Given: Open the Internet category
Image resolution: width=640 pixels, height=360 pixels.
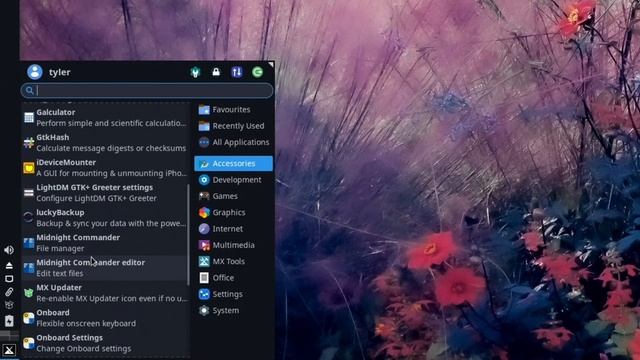Looking at the screenshot, I should (x=233, y=229).
